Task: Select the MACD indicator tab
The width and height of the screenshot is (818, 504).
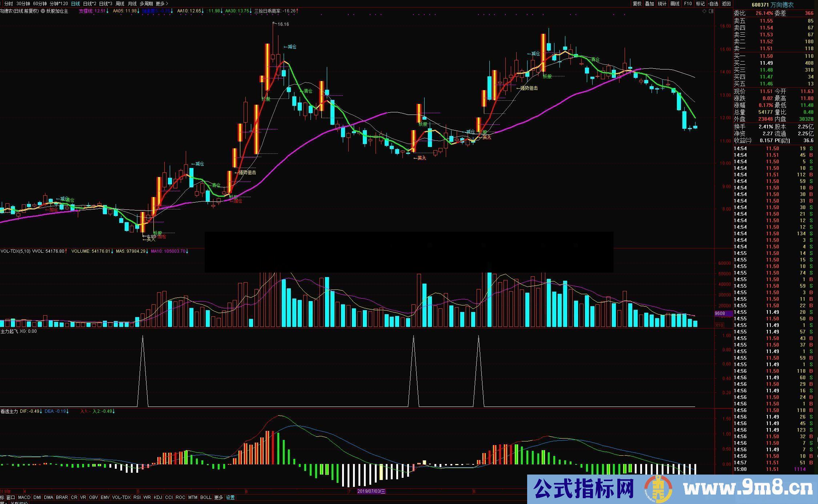Action: click(x=24, y=497)
